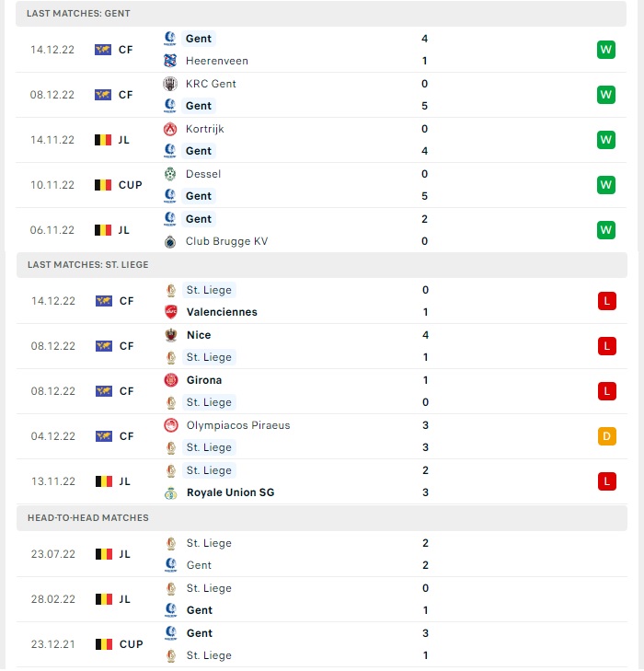Click the yellow D badge for Olympiacos match
The height and width of the screenshot is (671, 644).
tap(607, 436)
